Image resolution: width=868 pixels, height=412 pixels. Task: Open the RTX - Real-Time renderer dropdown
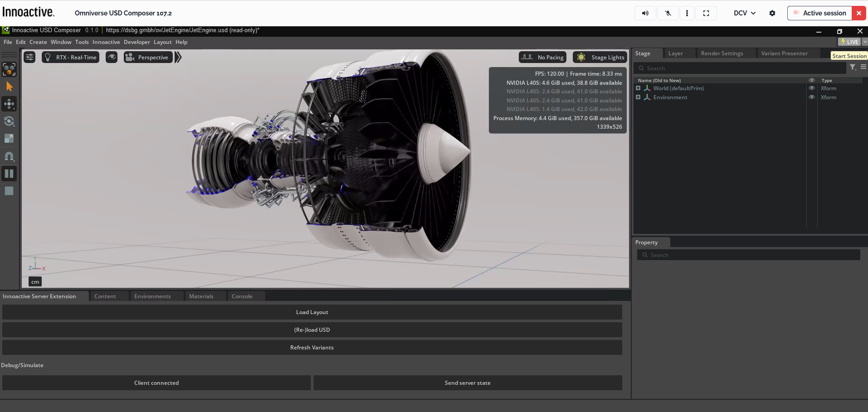pyautogui.click(x=70, y=57)
